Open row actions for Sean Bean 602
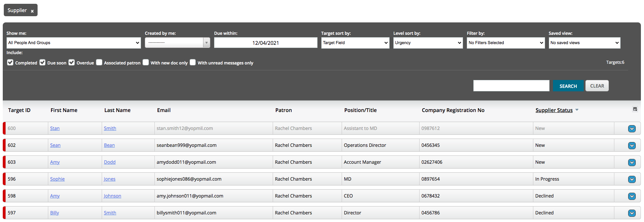 coord(632,145)
